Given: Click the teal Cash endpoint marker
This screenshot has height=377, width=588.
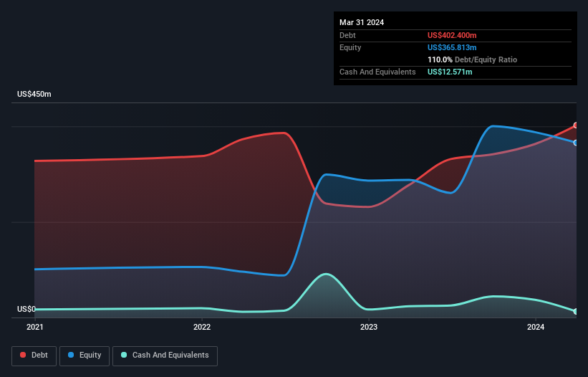Looking at the screenshot, I should [576, 311].
